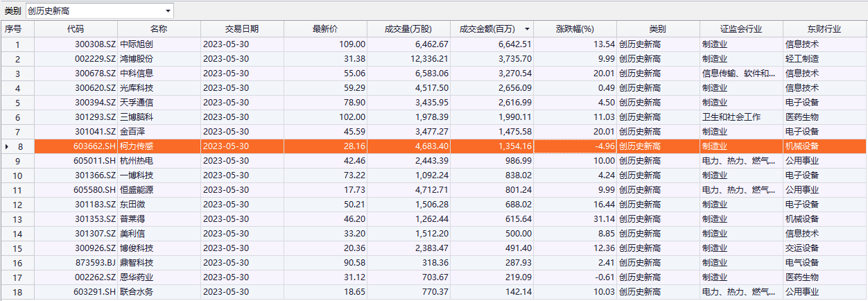Click the row pointer arrow beside row 8
This screenshot has height=301, width=868.
click(7, 146)
